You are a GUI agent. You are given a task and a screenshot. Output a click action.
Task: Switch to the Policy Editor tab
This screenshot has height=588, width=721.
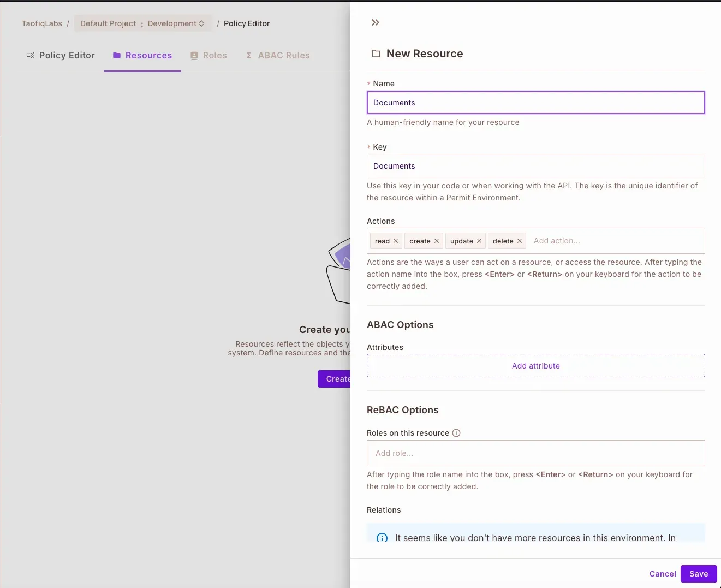61,55
